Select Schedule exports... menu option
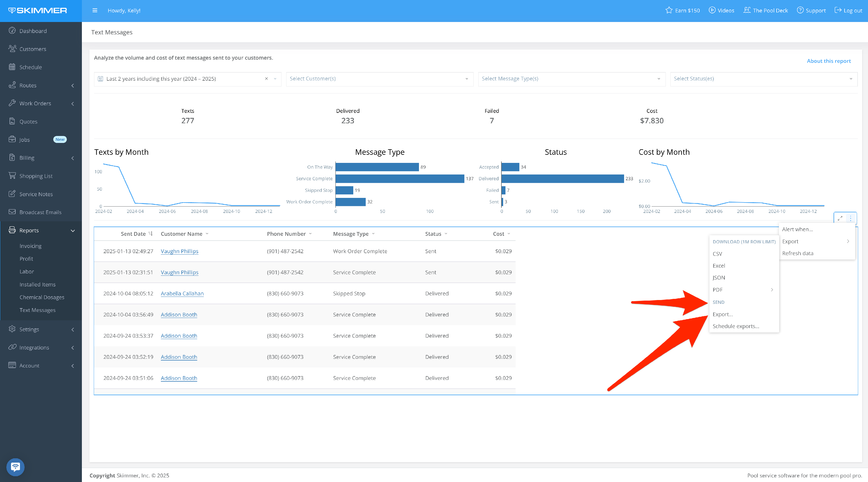 click(x=735, y=326)
